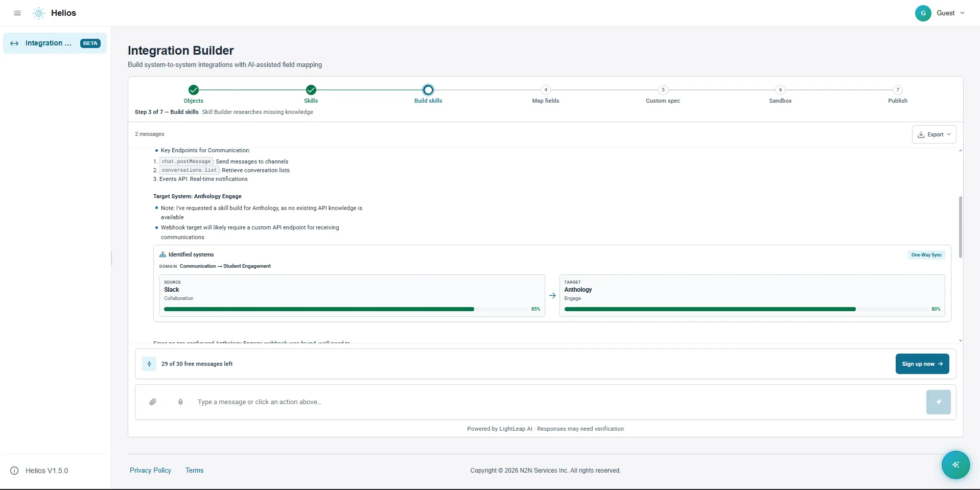Click the source-to-target arrow icon
This screenshot has width=980, height=490.
click(x=552, y=295)
